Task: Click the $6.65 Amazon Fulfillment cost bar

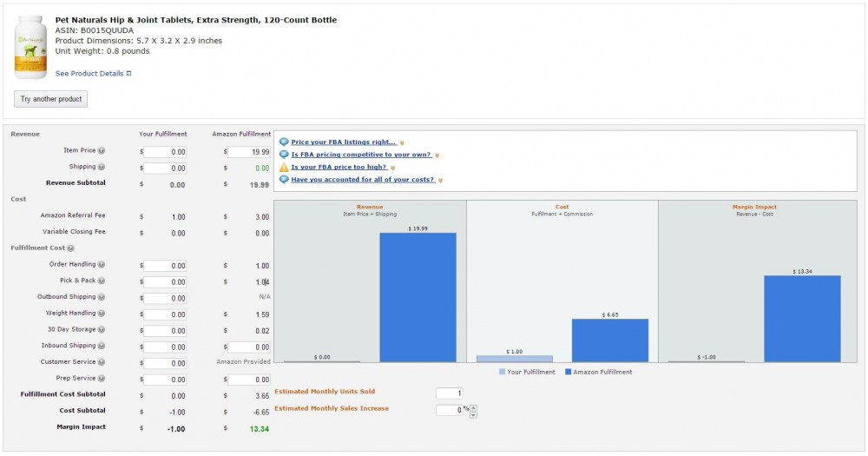Action: click(610, 340)
